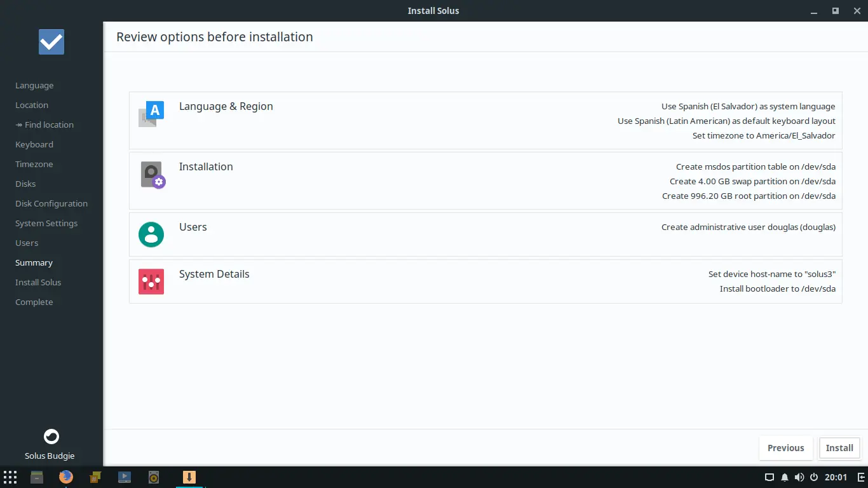The image size is (868, 488).
Task: Click 'Review options before installation' heading
Action: coord(215,37)
